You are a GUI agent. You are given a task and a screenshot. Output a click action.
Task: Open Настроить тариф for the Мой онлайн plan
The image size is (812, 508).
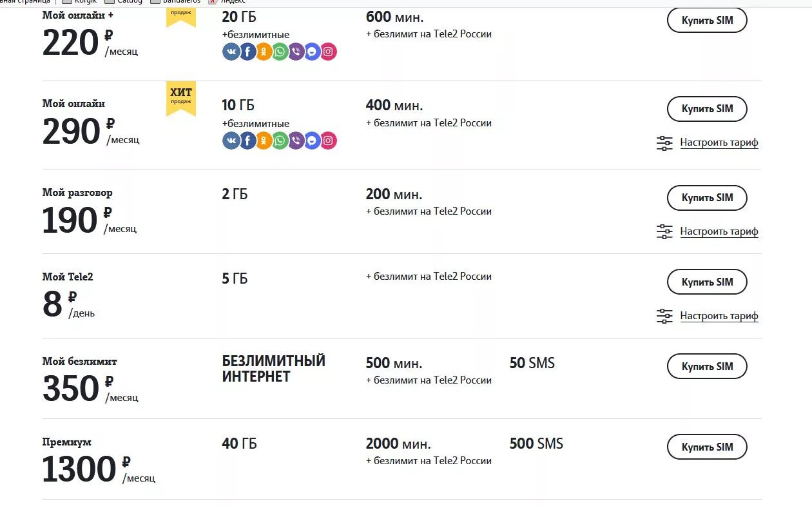point(719,142)
